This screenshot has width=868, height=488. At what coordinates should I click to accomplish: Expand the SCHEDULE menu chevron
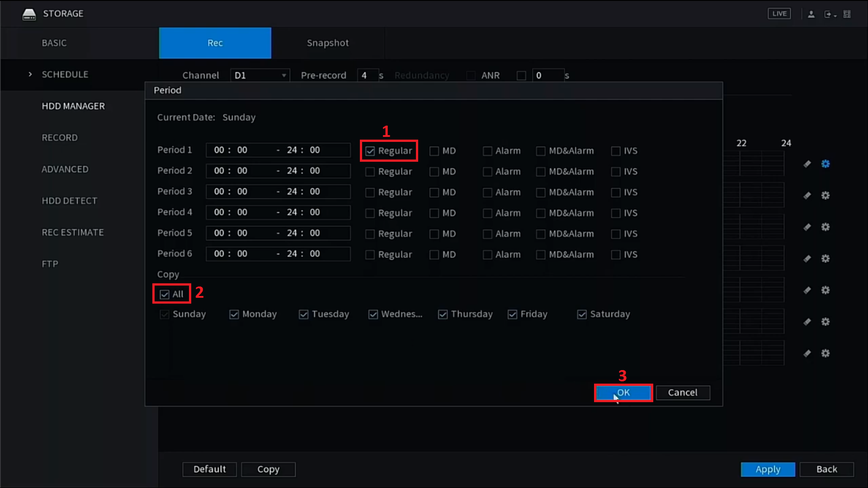(x=30, y=75)
